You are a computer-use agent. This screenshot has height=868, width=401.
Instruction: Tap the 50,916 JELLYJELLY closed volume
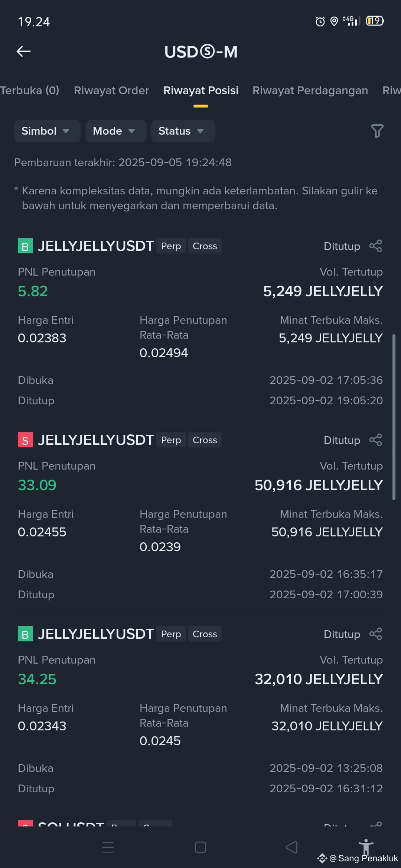(319, 485)
